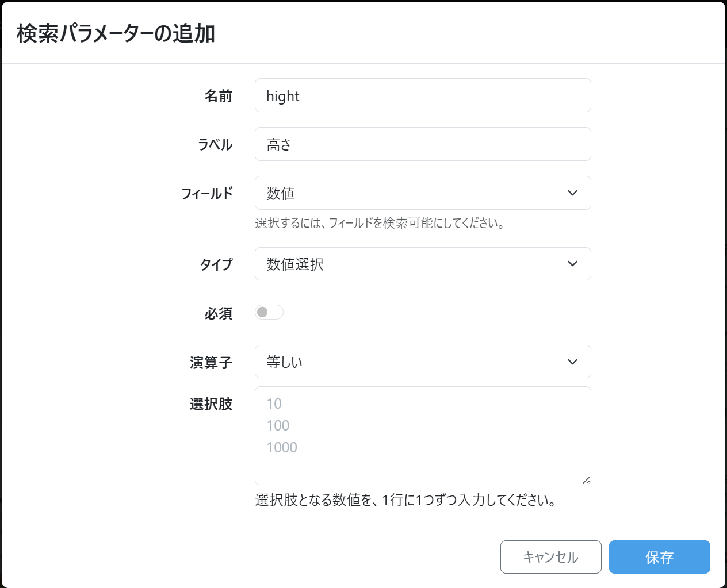Click inside the 選択肢 text area
Viewport: 727px width, 588px height.
[x=422, y=436]
